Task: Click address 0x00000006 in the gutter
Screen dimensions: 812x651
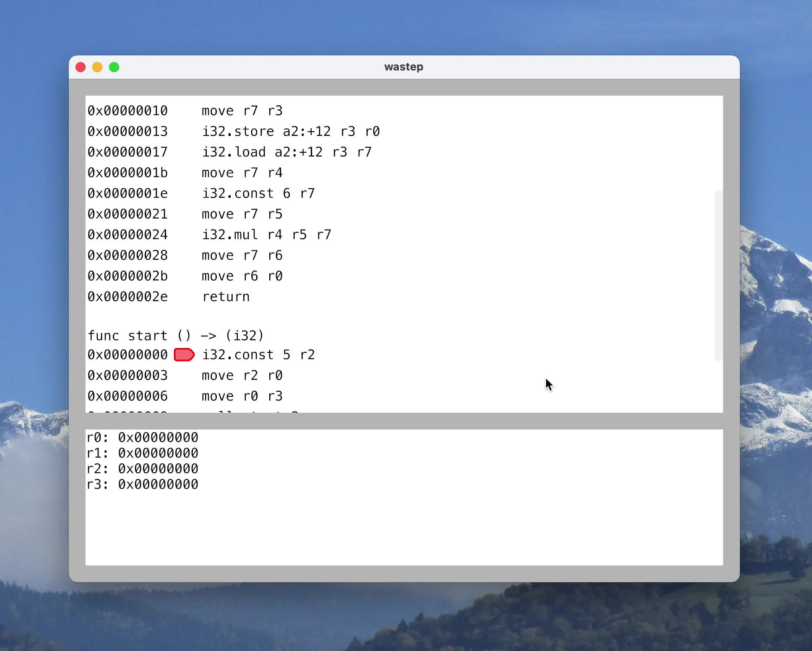Action: click(128, 396)
